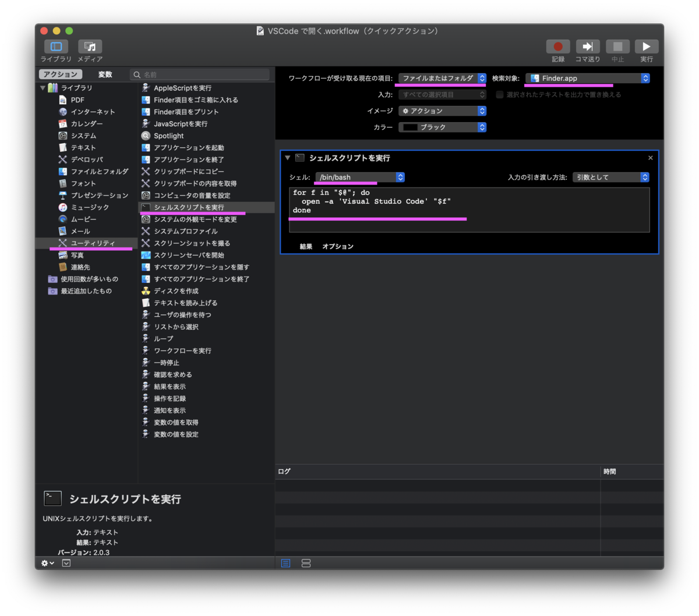
Task: Click inside the shell script code editor
Action: click(x=469, y=210)
